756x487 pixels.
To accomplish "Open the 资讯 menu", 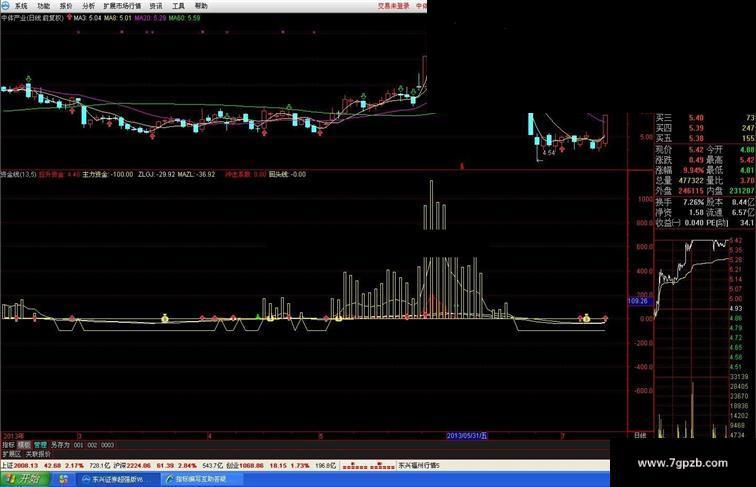I will 156,6.
